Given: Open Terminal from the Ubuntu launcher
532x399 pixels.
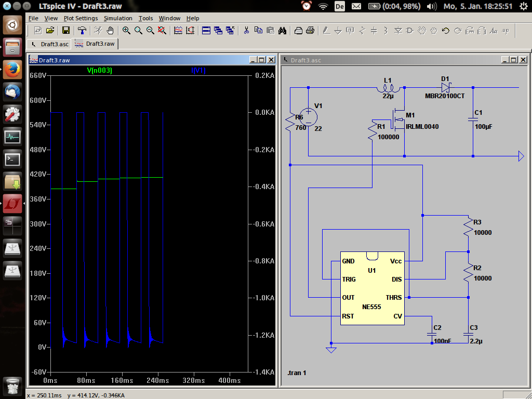Looking at the screenshot, I should (x=12, y=159).
